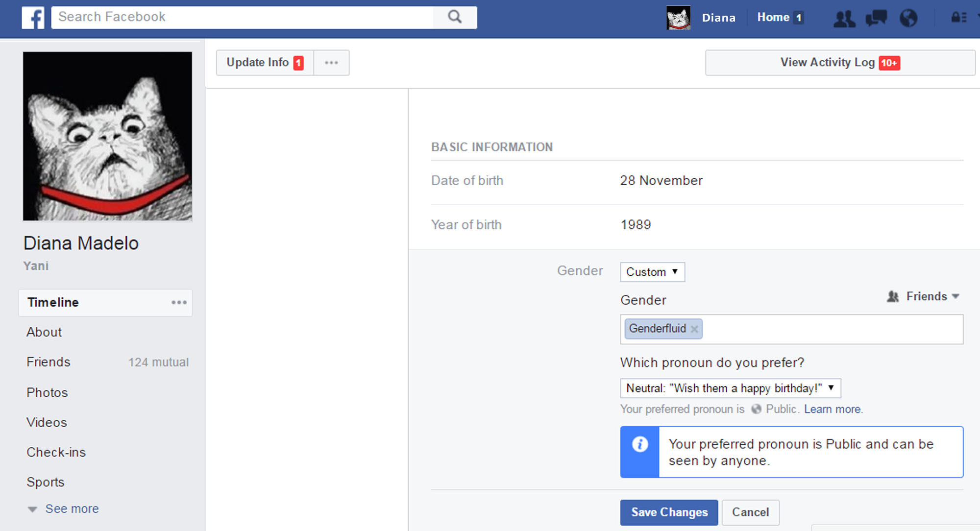Click the Cancel button

(750, 512)
